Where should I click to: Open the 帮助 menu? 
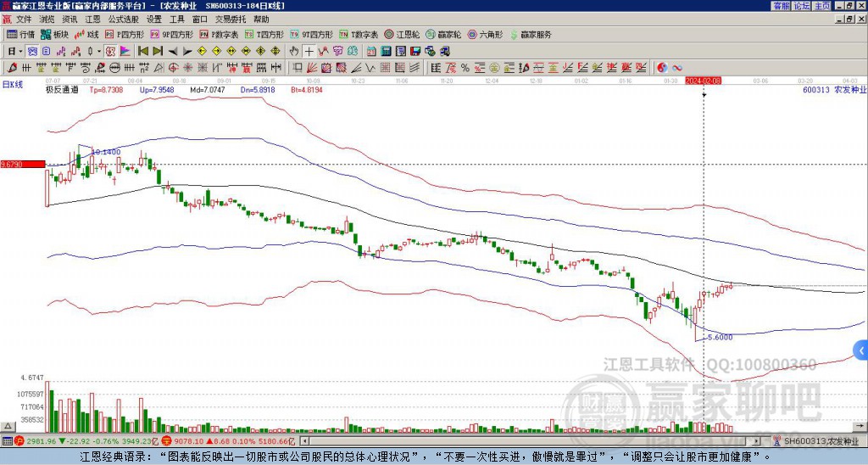click(261, 20)
